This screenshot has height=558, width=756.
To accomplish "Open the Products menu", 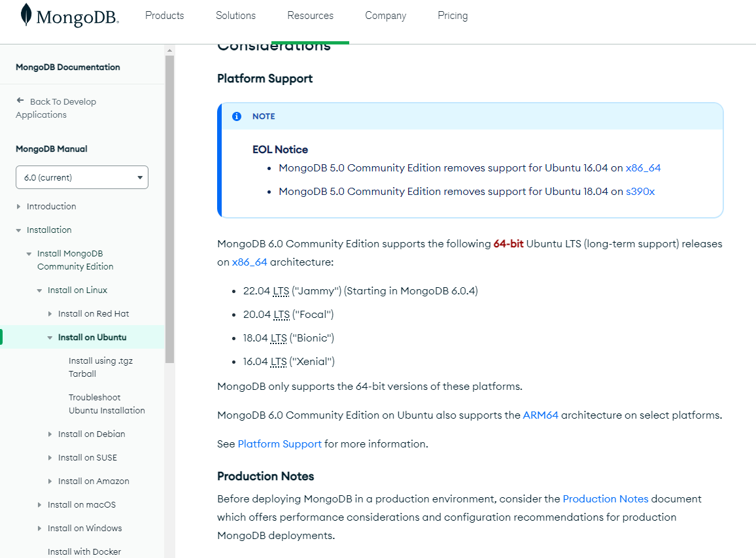I will (x=164, y=16).
